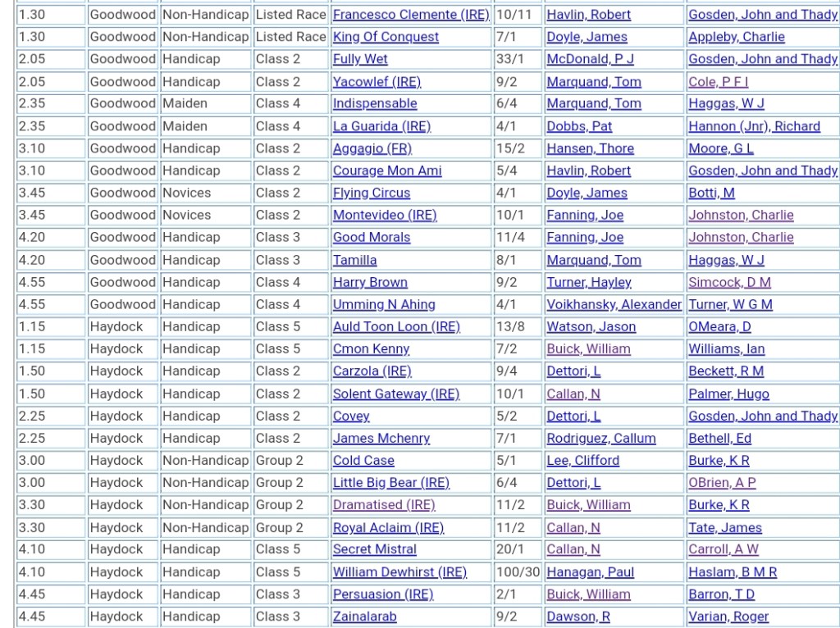Click the King Of Conquest horse link
The width and height of the screenshot is (840, 628).
coord(386,37)
